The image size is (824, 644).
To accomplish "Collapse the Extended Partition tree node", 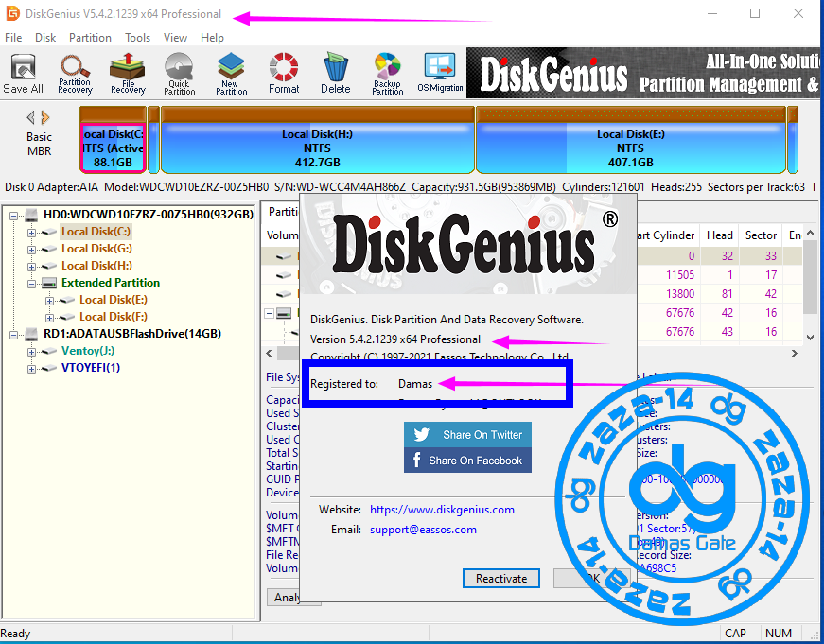I will pyautogui.click(x=31, y=284).
